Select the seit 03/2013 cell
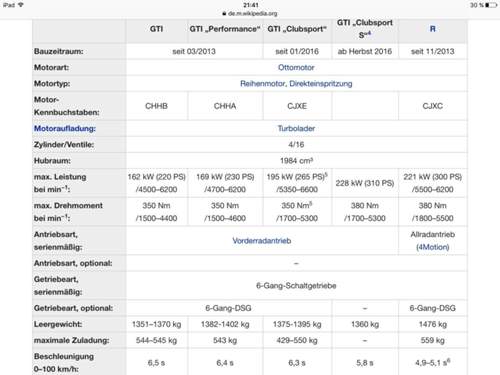 [194, 51]
